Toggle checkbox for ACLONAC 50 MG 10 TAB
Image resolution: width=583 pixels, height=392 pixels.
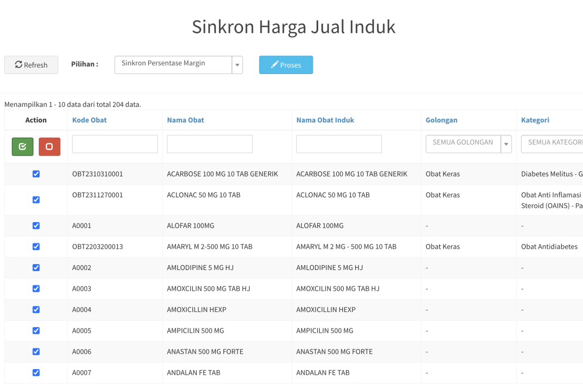coord(36,200)
